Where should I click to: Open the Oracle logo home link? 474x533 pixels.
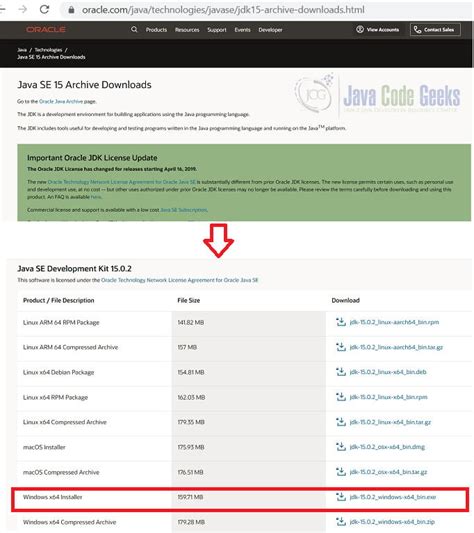pos(46,30)
